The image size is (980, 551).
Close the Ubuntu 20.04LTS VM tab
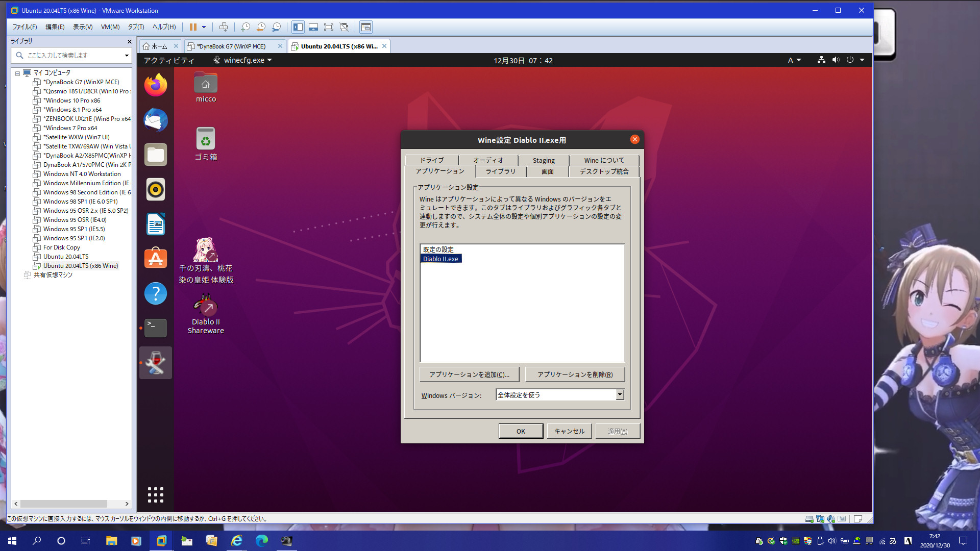[384, 46]
